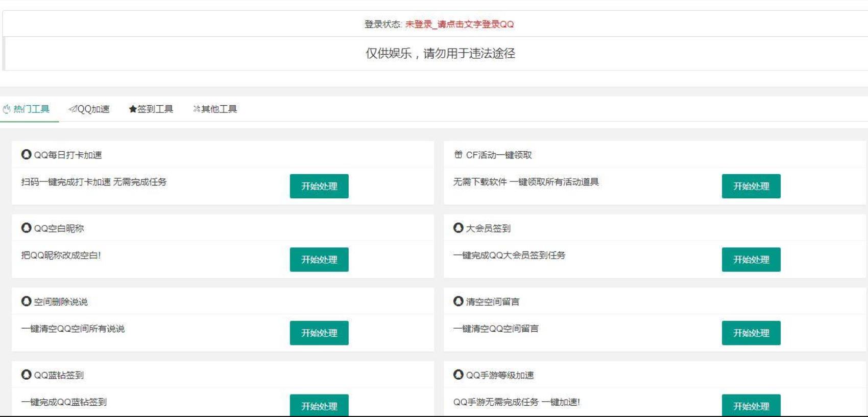
Task: Launch 开始处理 for QQ蓝钻签到
Action: (319, 405)
